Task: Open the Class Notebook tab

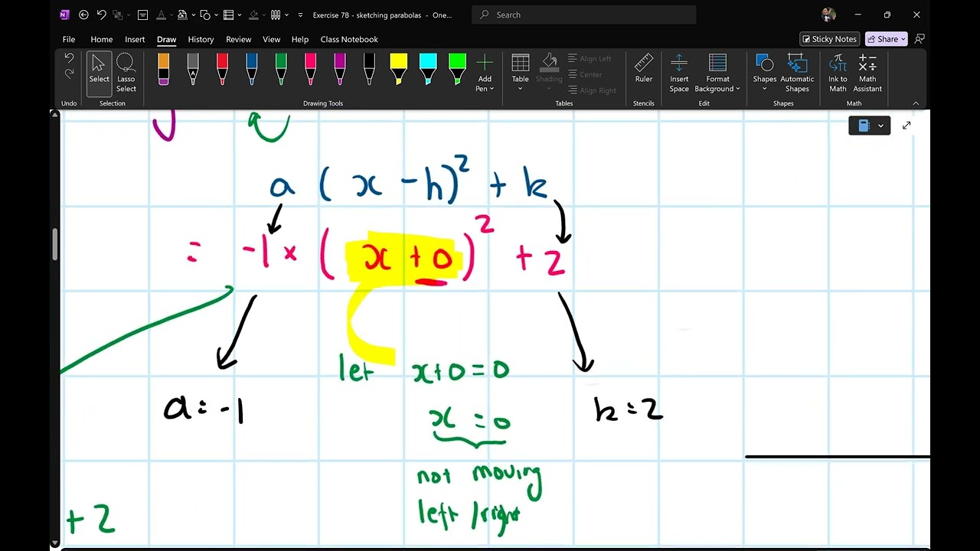Action: (349, 39)
